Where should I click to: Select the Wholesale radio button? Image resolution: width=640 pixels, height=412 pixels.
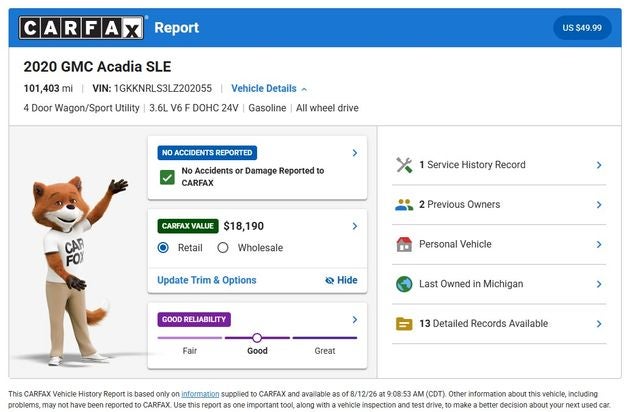coord(223,248)
